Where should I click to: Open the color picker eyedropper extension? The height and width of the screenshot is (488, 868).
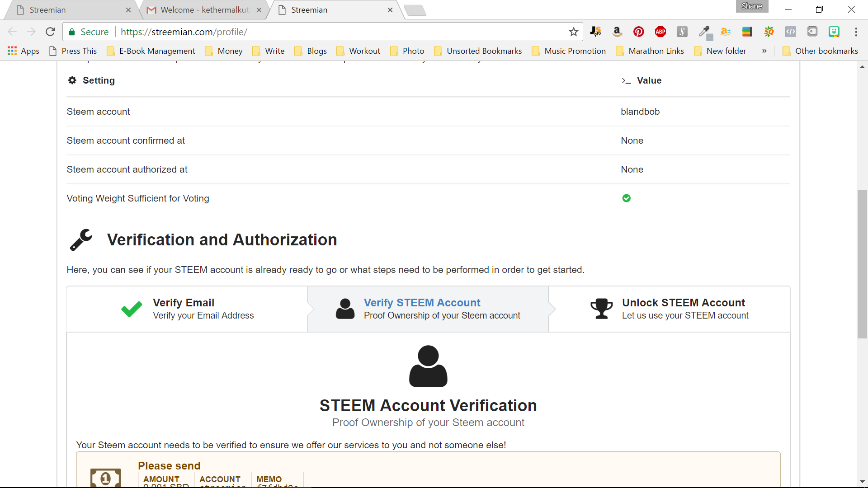click(704, 32)
